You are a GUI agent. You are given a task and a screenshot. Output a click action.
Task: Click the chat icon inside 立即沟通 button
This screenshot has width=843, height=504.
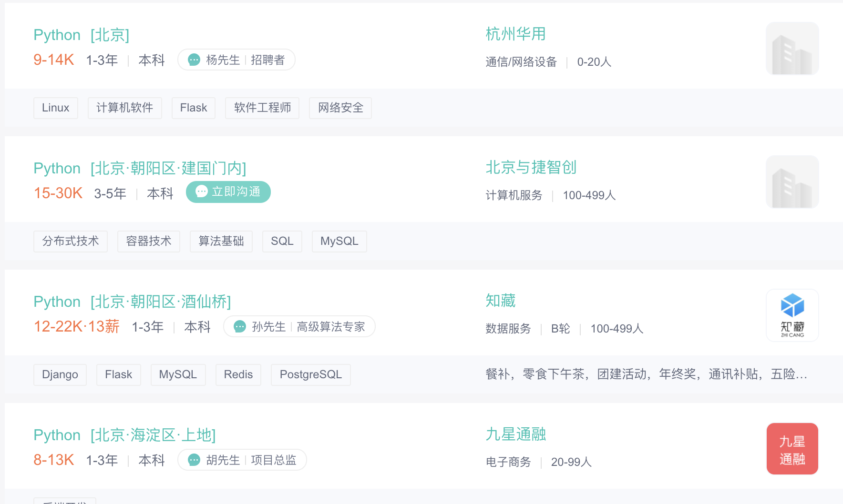[x=202, y=192]
